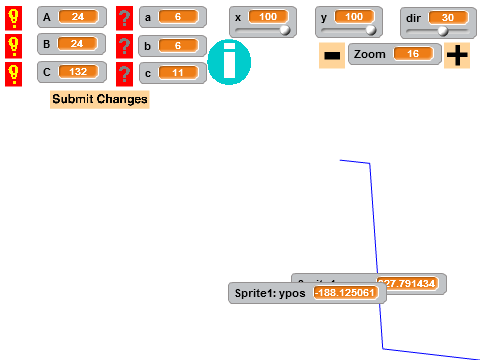Click the plus zoom-in button
Viewport: 480px width, 360px height.
coord(457,55)
